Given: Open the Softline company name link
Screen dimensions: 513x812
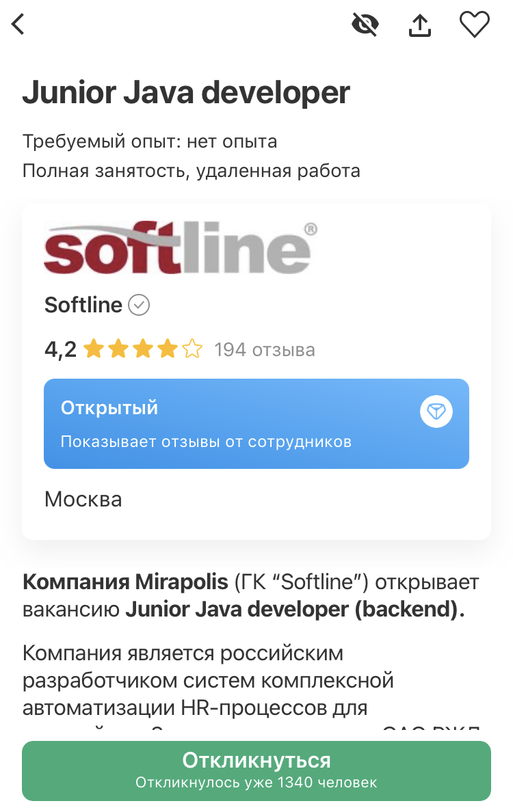Looking at the screenshot, I should point(83,305).
